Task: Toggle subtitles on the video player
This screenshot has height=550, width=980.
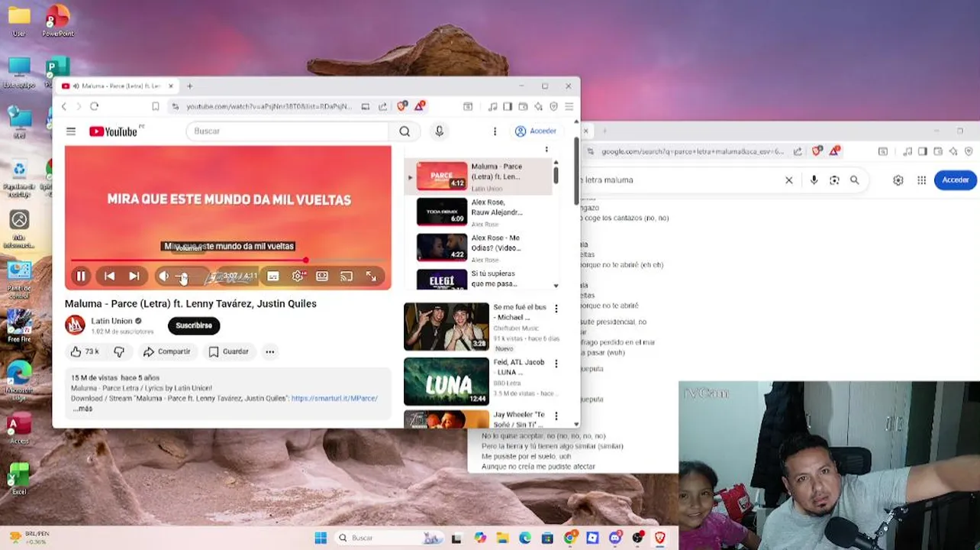Action: pos(273,277)
